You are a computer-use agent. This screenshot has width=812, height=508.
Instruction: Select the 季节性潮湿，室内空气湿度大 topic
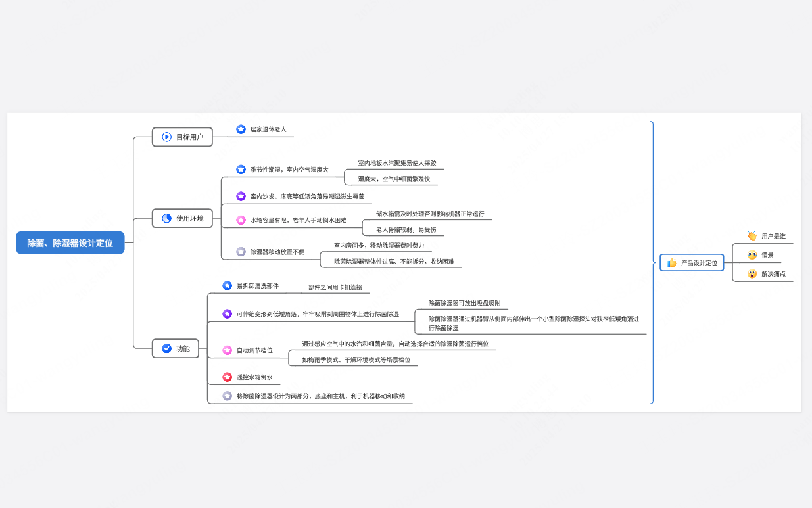coord(289,170)
